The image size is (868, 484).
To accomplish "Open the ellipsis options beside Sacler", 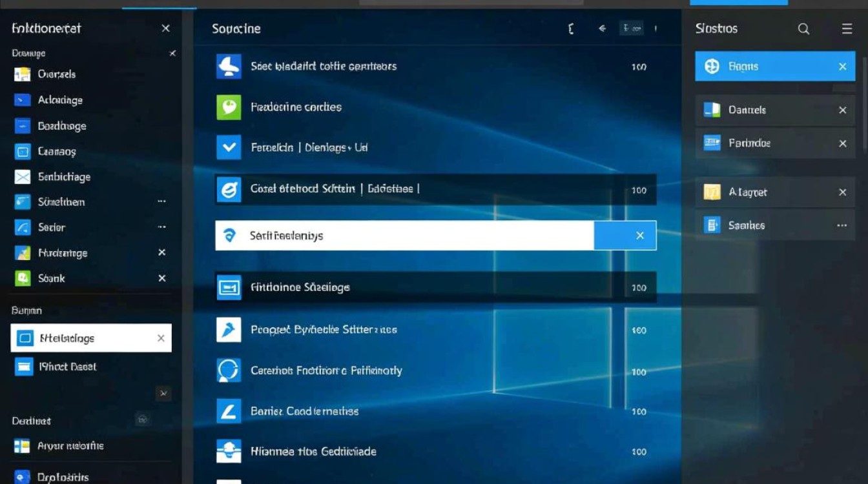I will 161,227.
